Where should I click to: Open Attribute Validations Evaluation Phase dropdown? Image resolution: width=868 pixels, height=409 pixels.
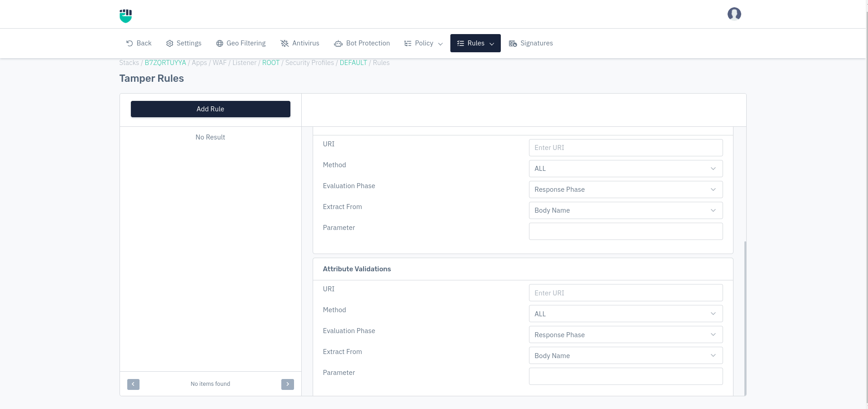point(626,335)
